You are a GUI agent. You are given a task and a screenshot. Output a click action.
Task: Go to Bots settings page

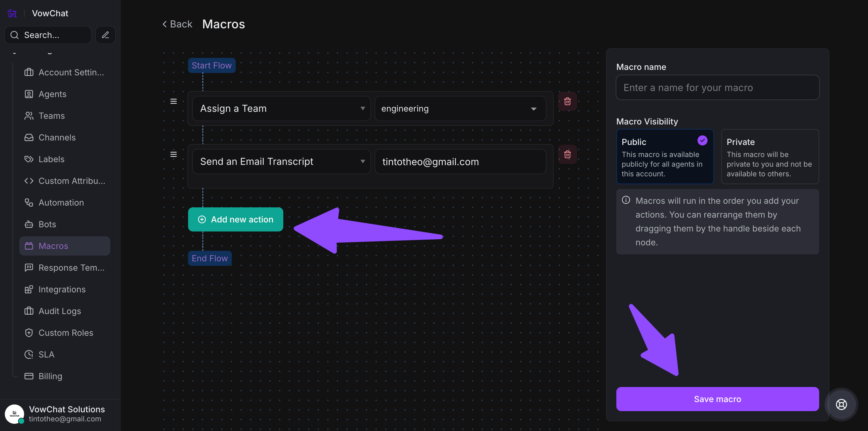click(x=47, y=224)
